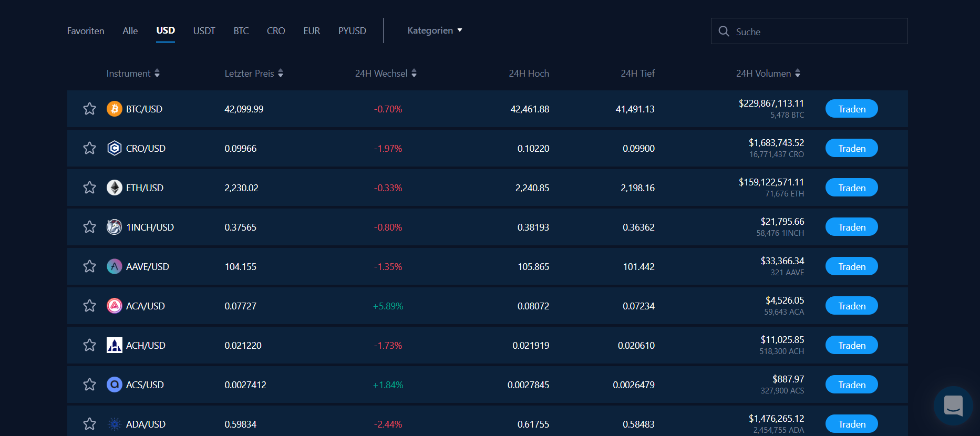Switch to Favoriten tab
Viewport: 980px width, 436px height.
pos(86,31)
